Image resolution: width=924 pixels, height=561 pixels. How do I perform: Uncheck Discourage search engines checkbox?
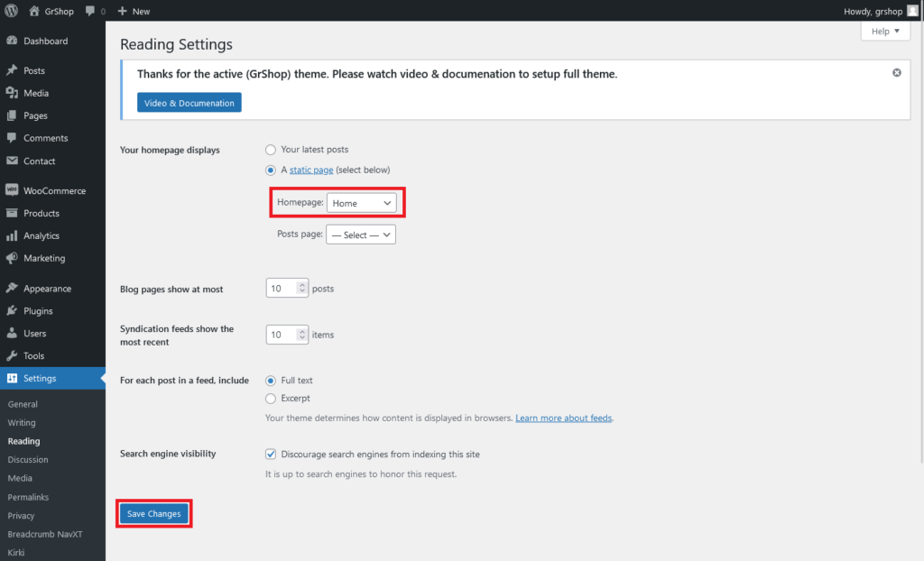click(271, 455)
